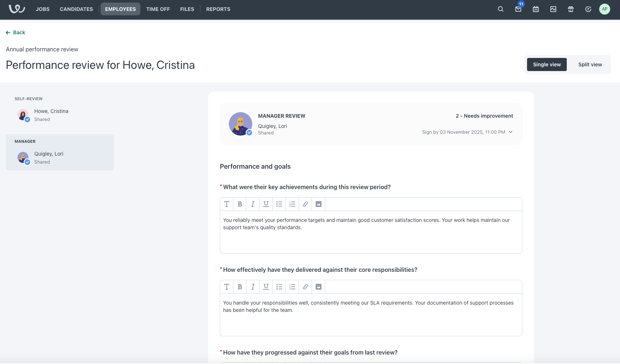Insert image in core responsibilities editor
This screenshot has width=620, height=364.
(318, 287)
